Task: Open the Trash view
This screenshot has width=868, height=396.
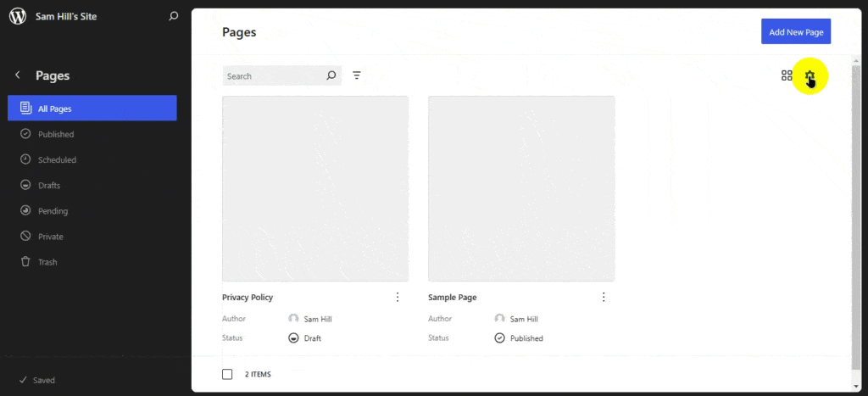Action: click(x=47, y=262)
